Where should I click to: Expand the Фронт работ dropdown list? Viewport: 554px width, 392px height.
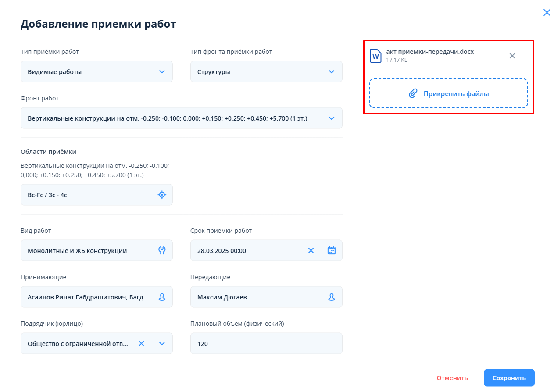click(x=332, y=118)
